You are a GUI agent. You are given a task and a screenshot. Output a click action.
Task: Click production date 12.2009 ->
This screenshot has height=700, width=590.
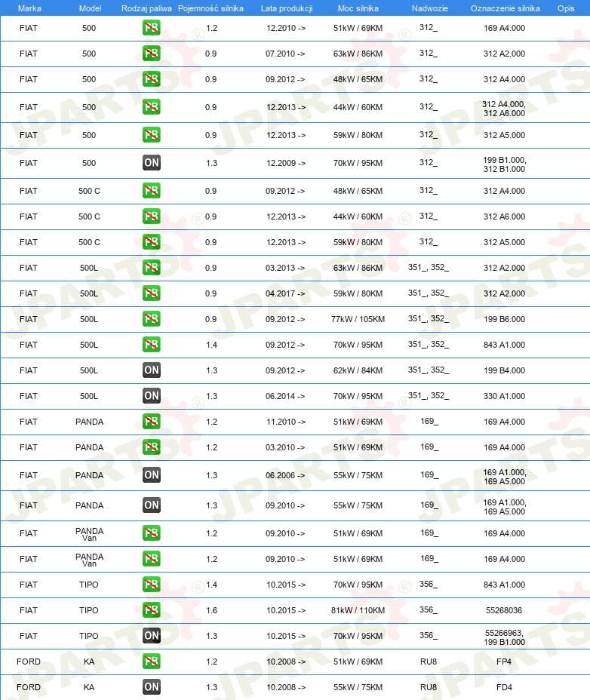pos(286,163)
